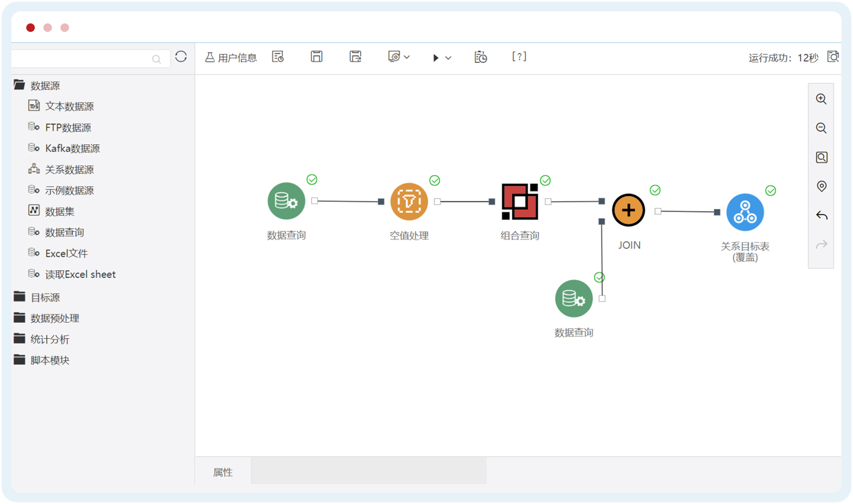Click the red window close dot

[31, 27]
